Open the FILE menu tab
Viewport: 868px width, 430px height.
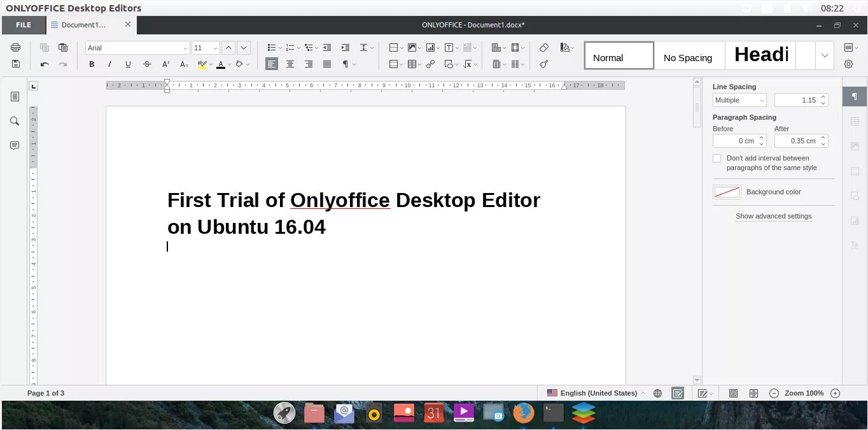[24, 25]
